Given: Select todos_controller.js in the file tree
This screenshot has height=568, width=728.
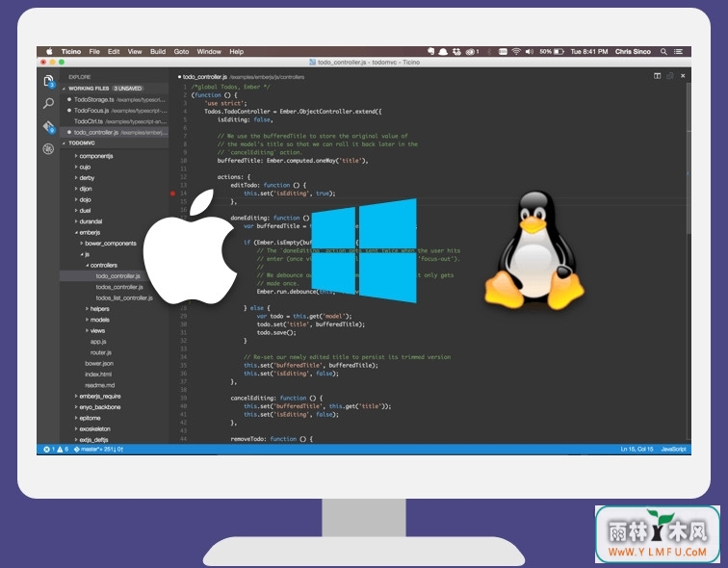Looking at the screenshot, I should (x=119, y=287).
